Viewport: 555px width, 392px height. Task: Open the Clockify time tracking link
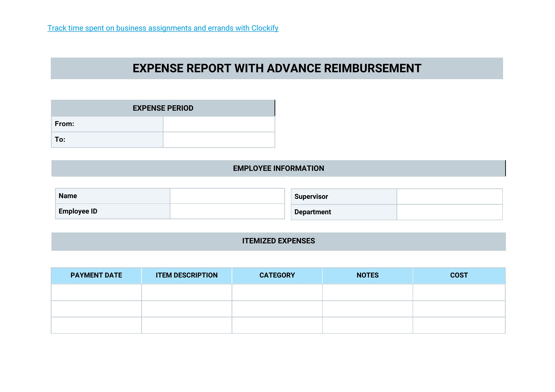[x=163, y=28]
